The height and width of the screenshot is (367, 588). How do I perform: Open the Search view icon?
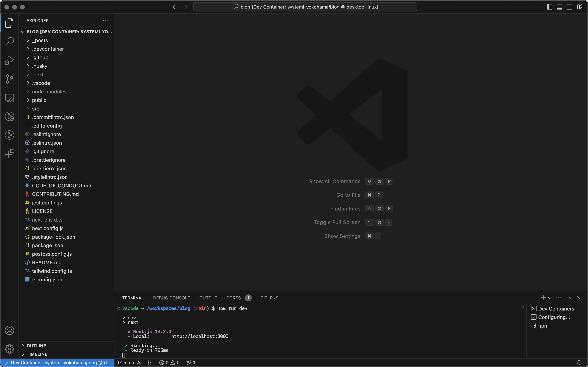click(x=9, y=42)
